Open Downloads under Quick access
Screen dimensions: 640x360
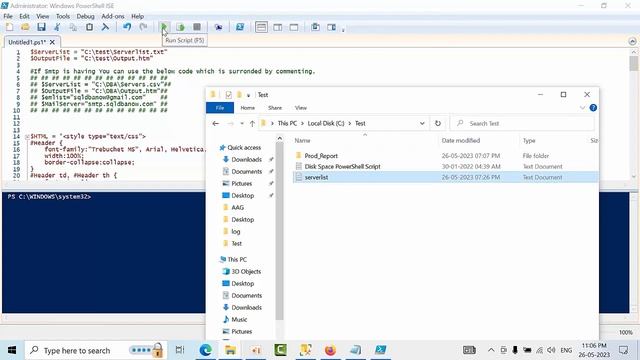pos(247,160)
